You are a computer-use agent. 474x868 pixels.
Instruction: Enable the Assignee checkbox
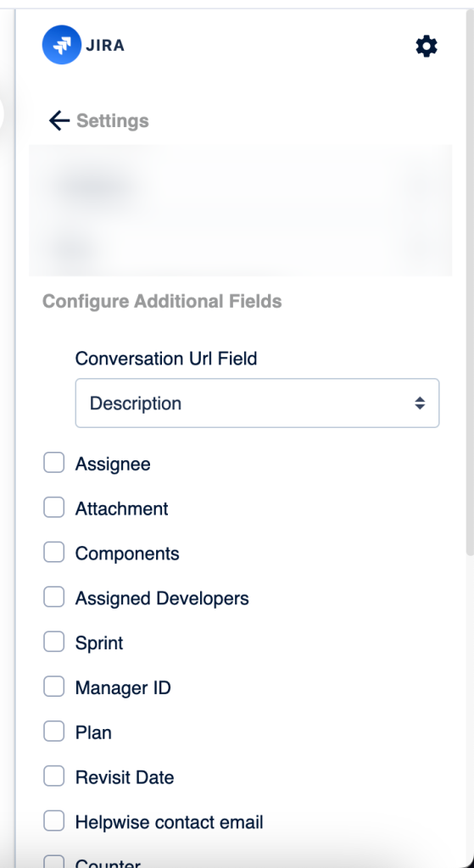click(x=53, y=463)
